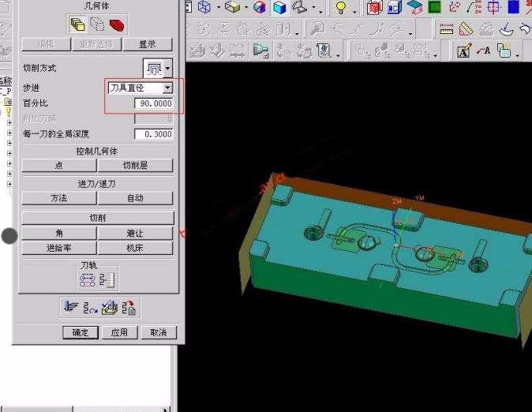Viewport: 532px width, 412px height.
Task: Toggle the teal cutter icon with checkbox
Action: pos(261,51)
